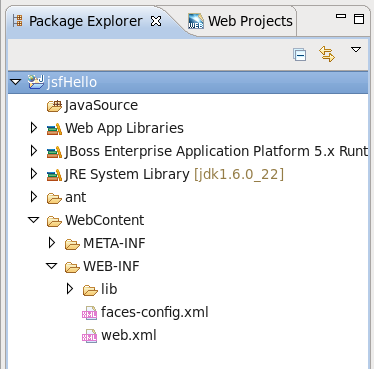
Task: Click the jsfHello project icon
Action: tap(36, 82)
